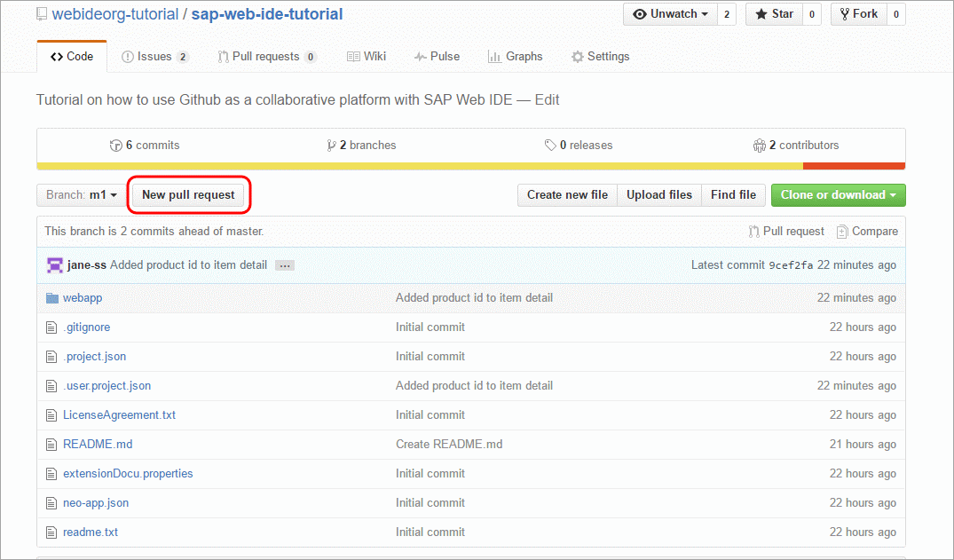Click the watchers count 2

coord(727,14)
